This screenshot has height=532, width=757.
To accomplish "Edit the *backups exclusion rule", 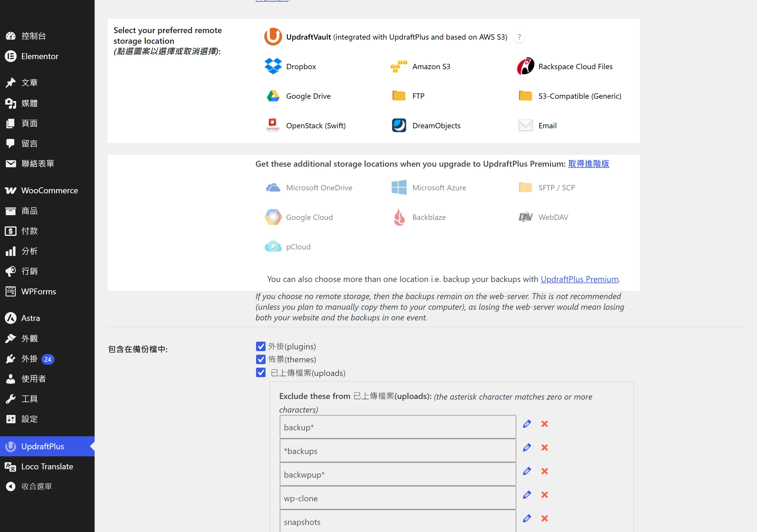I will pos(527,447).
